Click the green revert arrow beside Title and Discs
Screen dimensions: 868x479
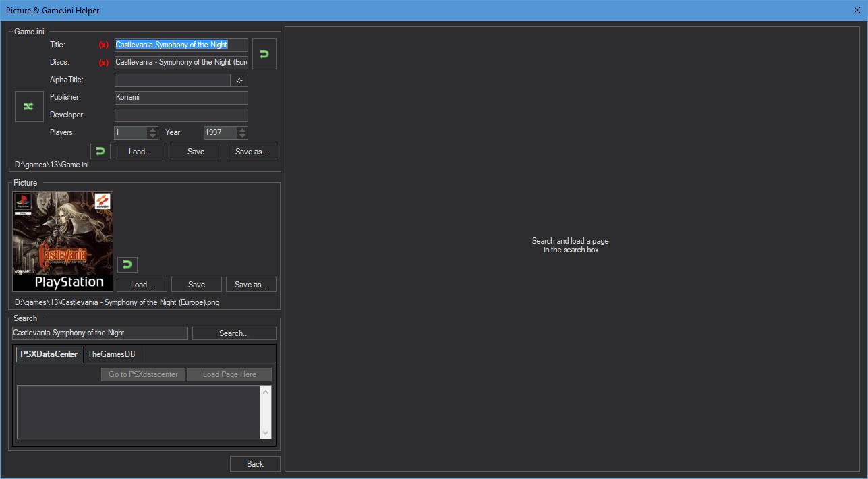(x=264, y=53)
